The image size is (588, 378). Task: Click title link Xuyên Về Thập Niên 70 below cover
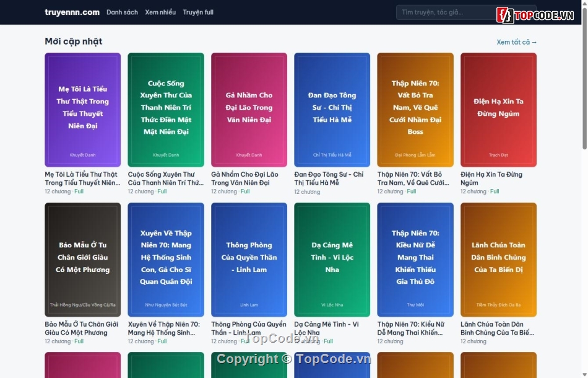tap(164, 328)
